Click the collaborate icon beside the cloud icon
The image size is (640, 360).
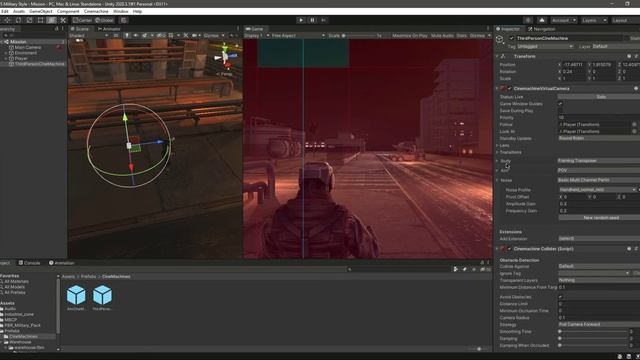coord(528,20)
